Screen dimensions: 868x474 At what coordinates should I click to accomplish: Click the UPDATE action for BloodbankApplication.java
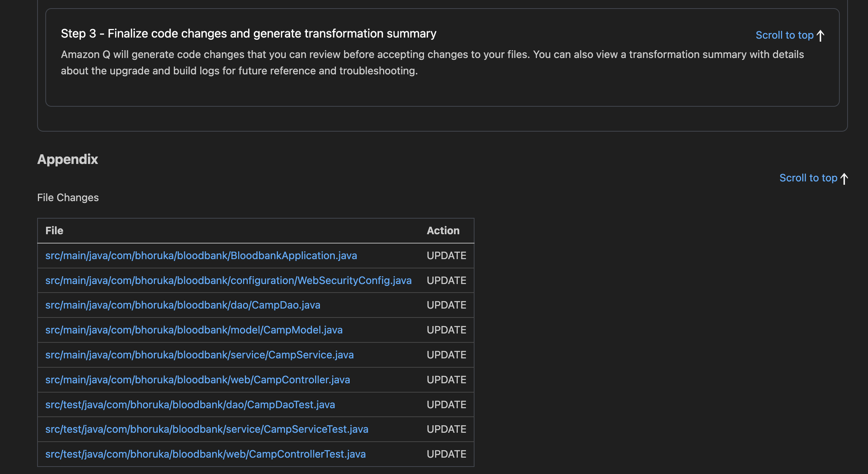[x=446, y=255]
